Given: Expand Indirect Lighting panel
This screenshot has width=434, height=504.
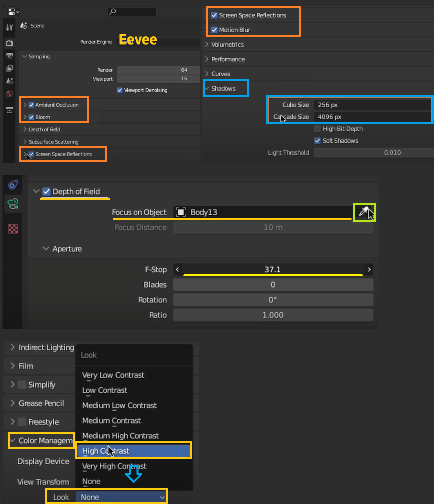Looking at the screenshot, I should 12,347.
